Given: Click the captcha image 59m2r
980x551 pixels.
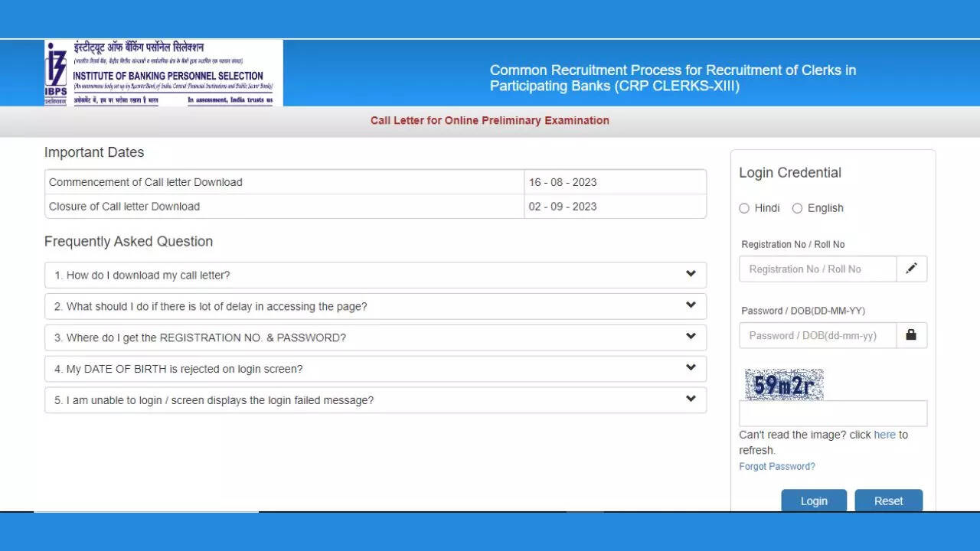Looking at the screenshot, I should (783, 384).
